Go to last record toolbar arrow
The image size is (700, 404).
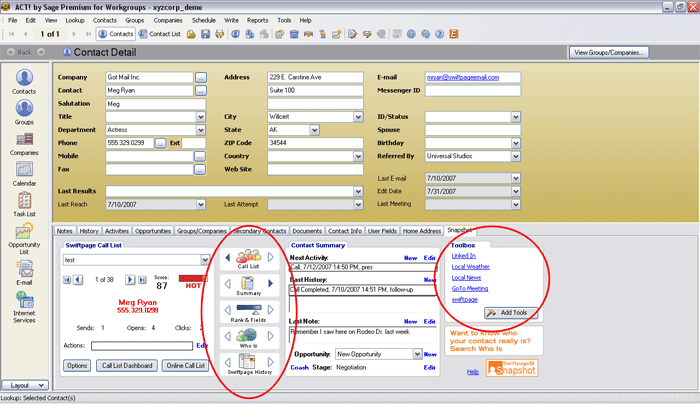(88, 34)
